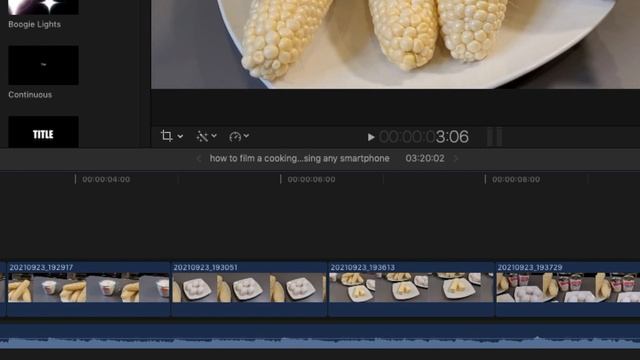The width and height of the screenshot is (640, 360).
Task: Select clip 20210923_193613 in timeline
Action: [411, 289]
